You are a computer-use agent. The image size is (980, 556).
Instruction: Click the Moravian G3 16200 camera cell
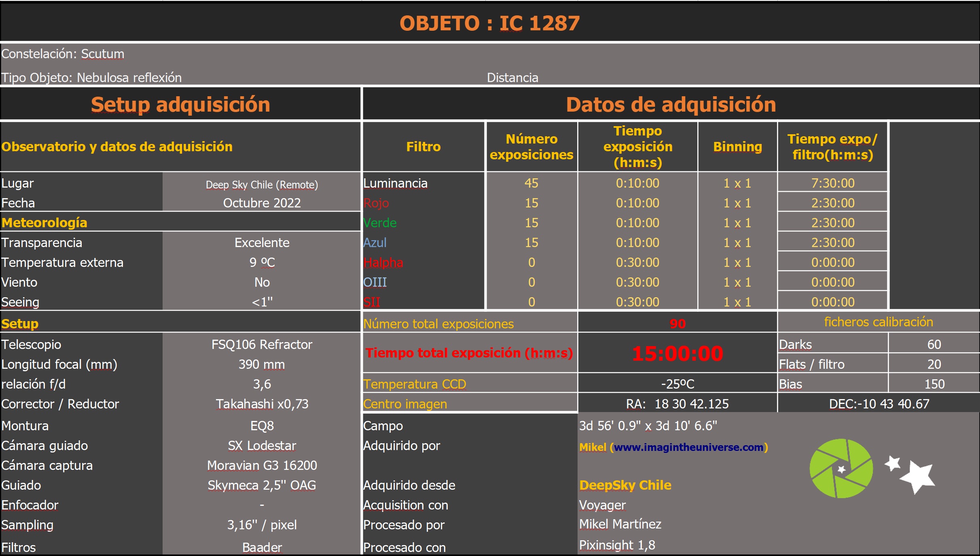pyautogui.click(x=262, y=465)
